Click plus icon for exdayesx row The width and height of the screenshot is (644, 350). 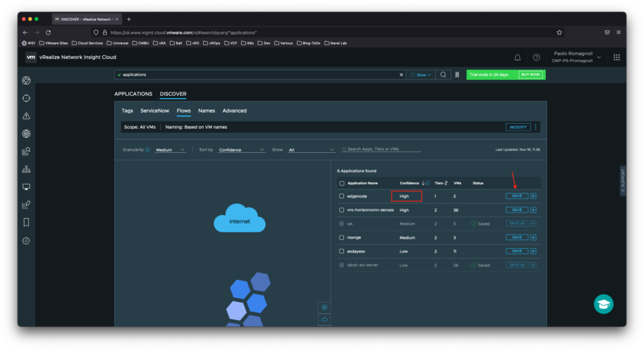pyautogui.click(x=533, y=251)
